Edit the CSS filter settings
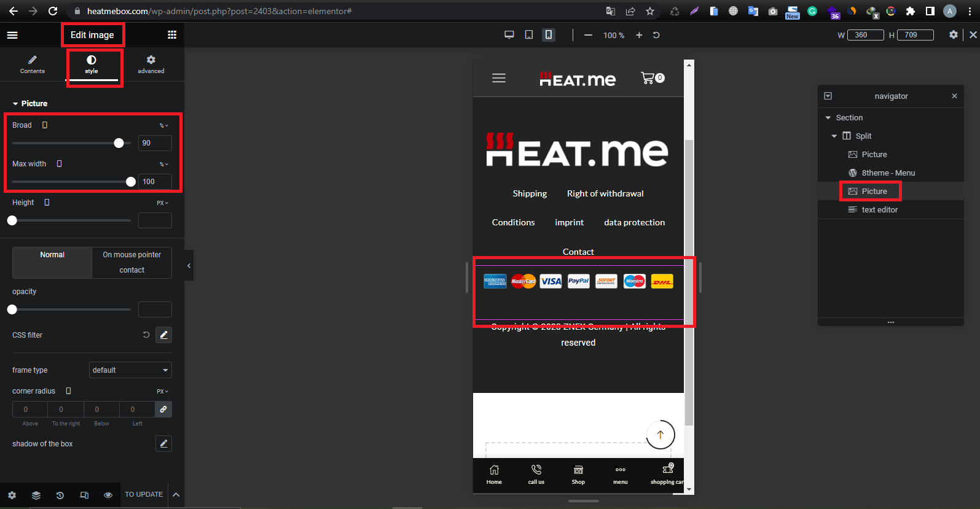This screenshot has height=509, width=980. (163, 335)
